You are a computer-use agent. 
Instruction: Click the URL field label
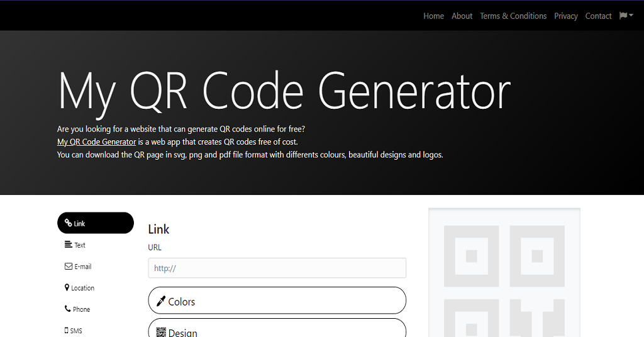(155, 247)
